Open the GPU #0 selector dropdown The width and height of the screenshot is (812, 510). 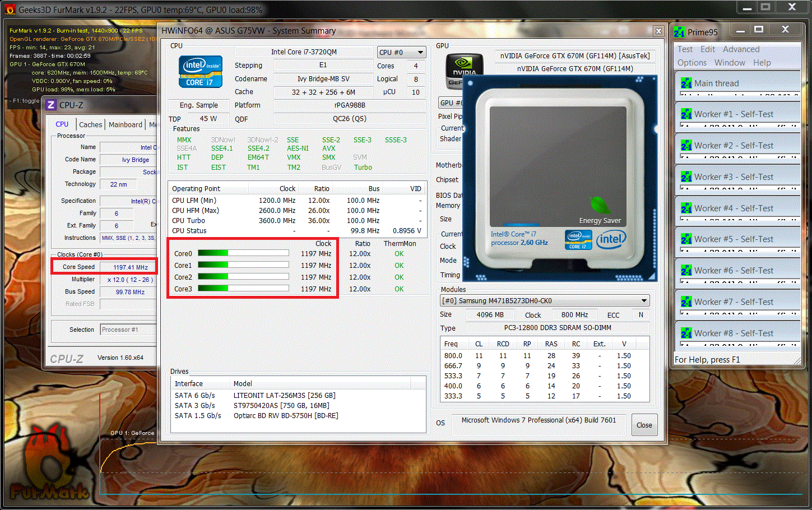point(451,103)
